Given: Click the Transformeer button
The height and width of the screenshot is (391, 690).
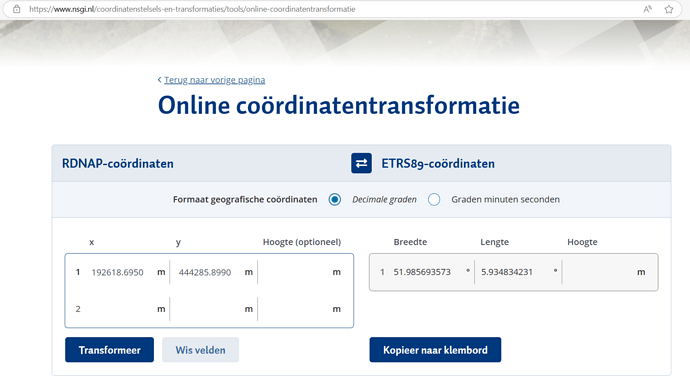Looking at the screenshot, I should (110, 350).
